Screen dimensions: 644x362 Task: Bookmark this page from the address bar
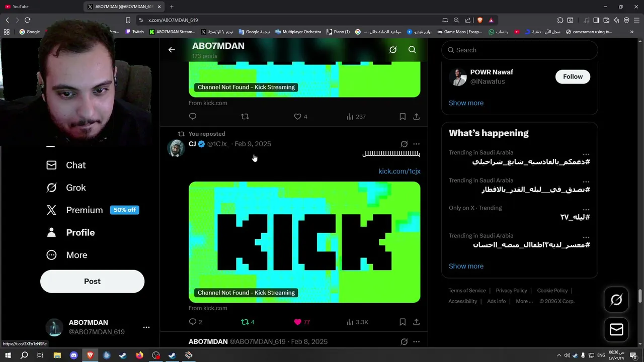tap(128, 20)
